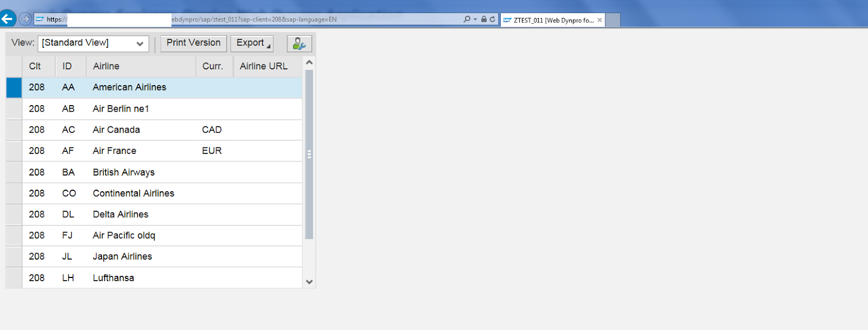Click the refresh page icon

[x=493, y=19]
